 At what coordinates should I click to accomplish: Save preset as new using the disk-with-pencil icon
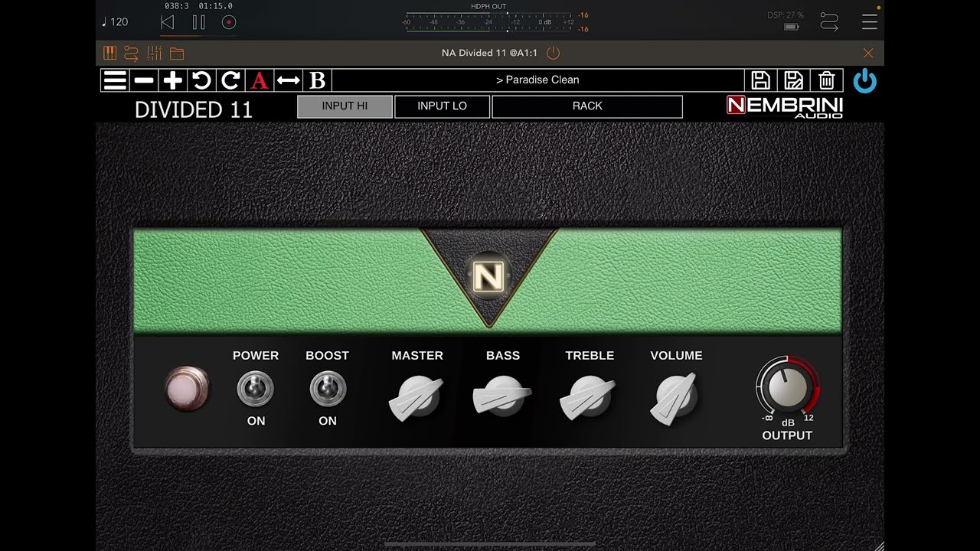point(794,80)
